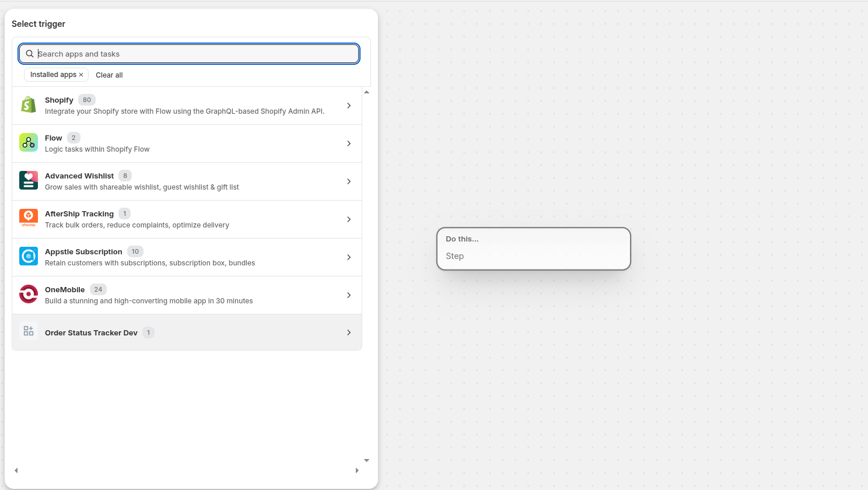Click 'Logic tasks within Shopify Flow' description
This screenshot has height=490, width=868.
97,149
